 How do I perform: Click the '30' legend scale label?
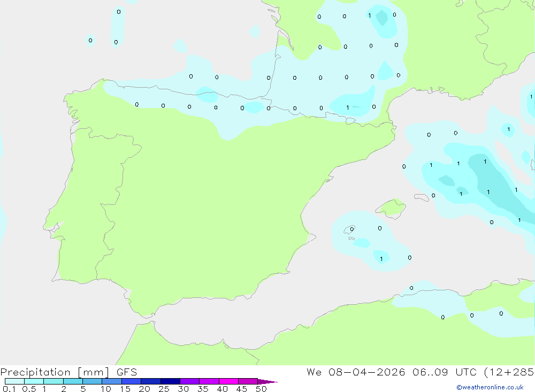click(x=183, y=389)
